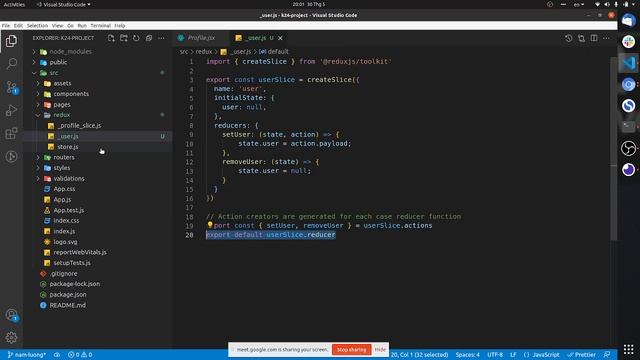Switch to the Profile.jsx tab

point(200,38)
